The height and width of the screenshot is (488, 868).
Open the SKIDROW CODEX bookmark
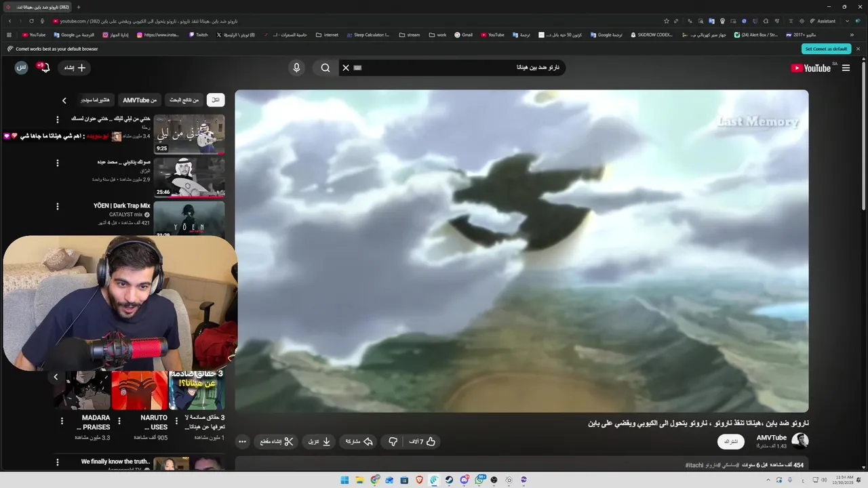(652, 35)
